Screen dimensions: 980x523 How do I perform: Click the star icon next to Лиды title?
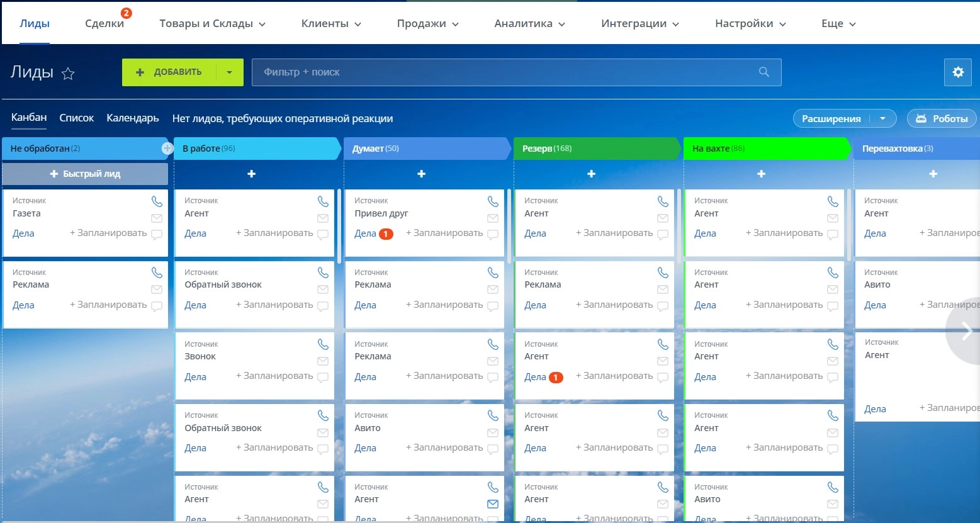[68, 74]
